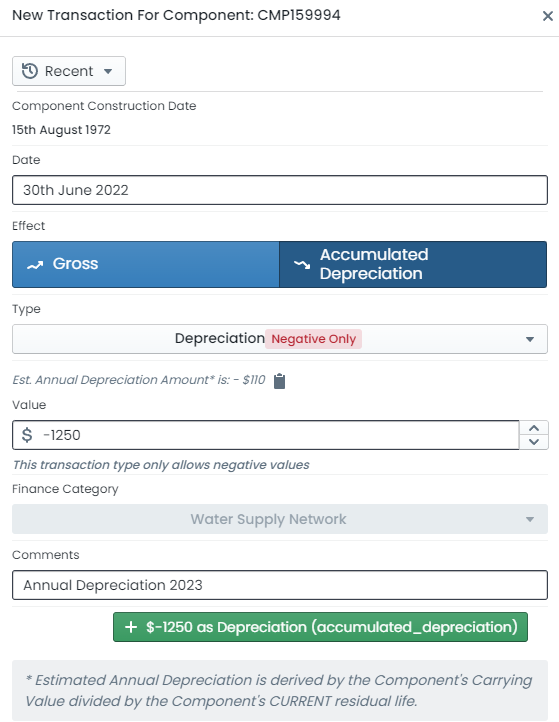Click the history clock icon in Recent

[30, 71]
